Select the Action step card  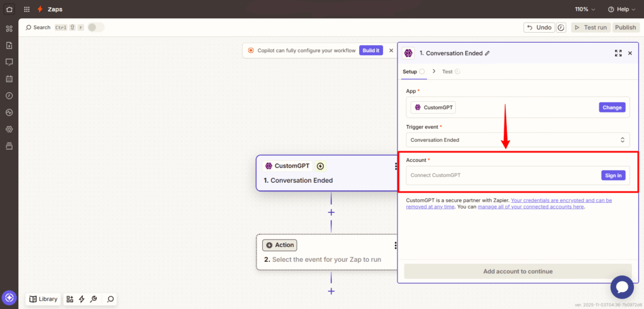[326, 252]
